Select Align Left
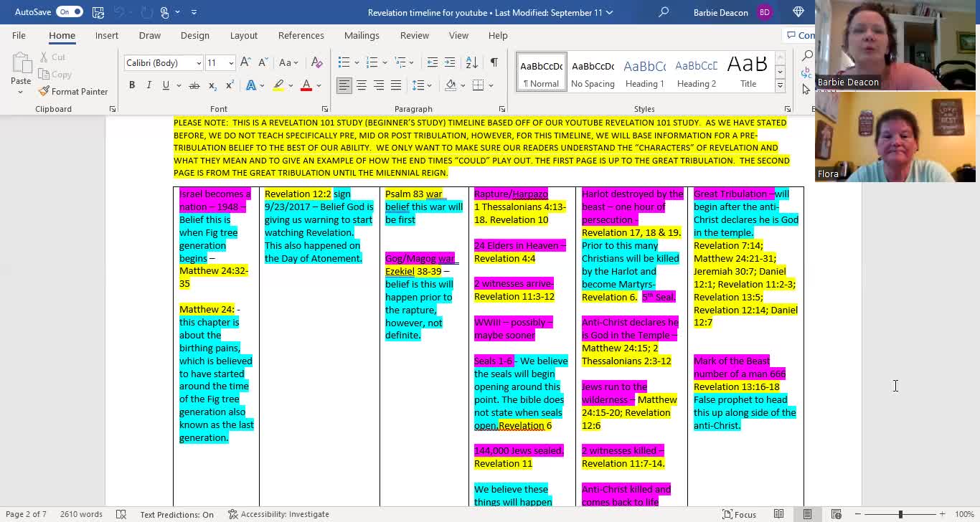 [344, 85]
